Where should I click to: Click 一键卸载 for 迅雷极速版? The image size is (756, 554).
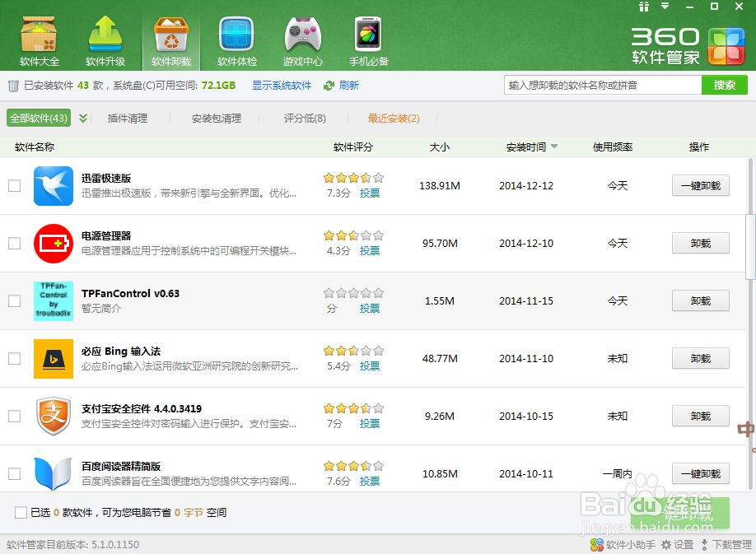[x=700, y=185]
